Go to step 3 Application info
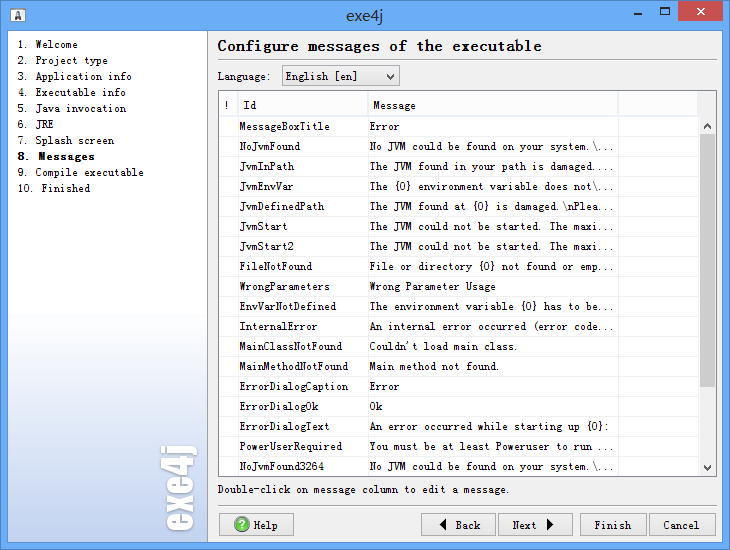This screenshot has height=550, width=730. click(74, 76)
